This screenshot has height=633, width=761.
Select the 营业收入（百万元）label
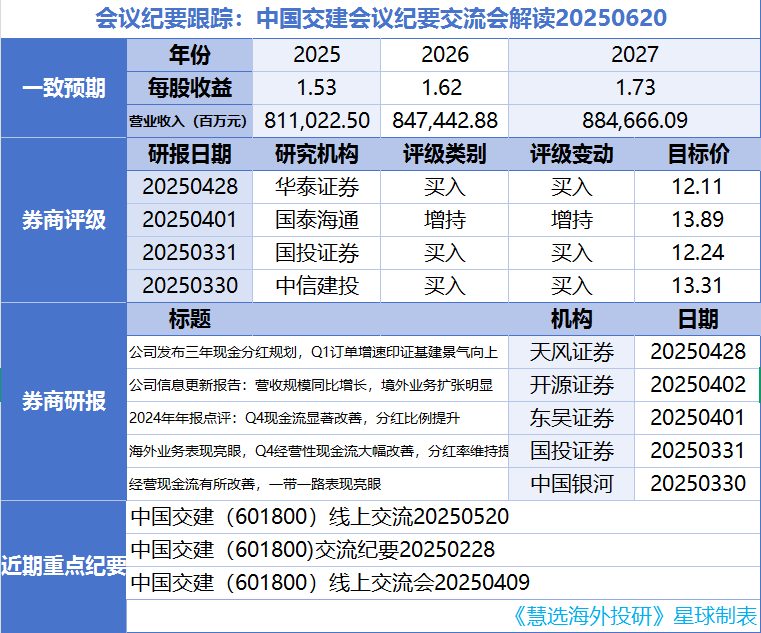point(190,121)
